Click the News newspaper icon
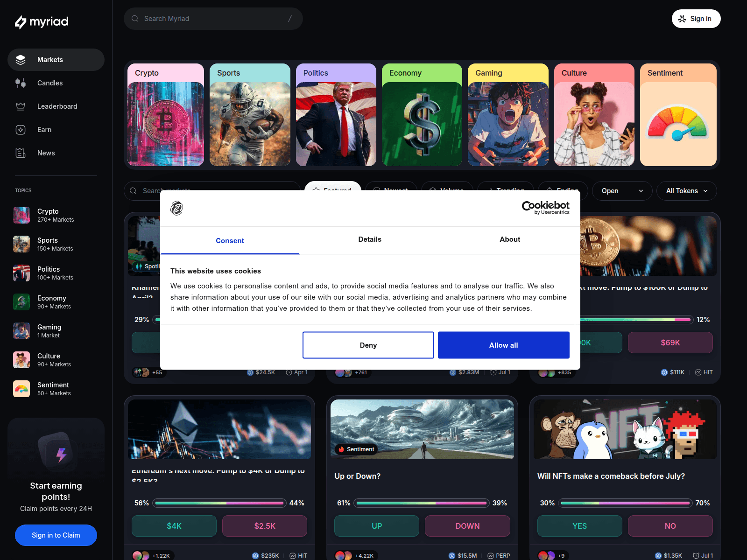The image size is (747, 560). pyautogui.click(x=21, y=153)
